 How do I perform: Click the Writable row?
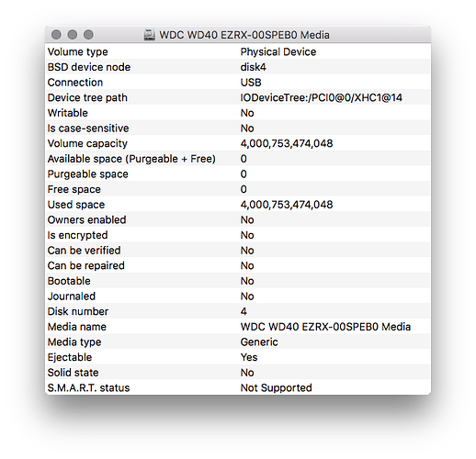(x=238, y=113)
